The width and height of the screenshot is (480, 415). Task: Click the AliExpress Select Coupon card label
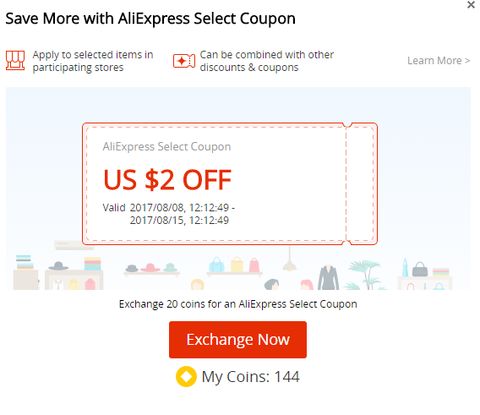point(167,147)
